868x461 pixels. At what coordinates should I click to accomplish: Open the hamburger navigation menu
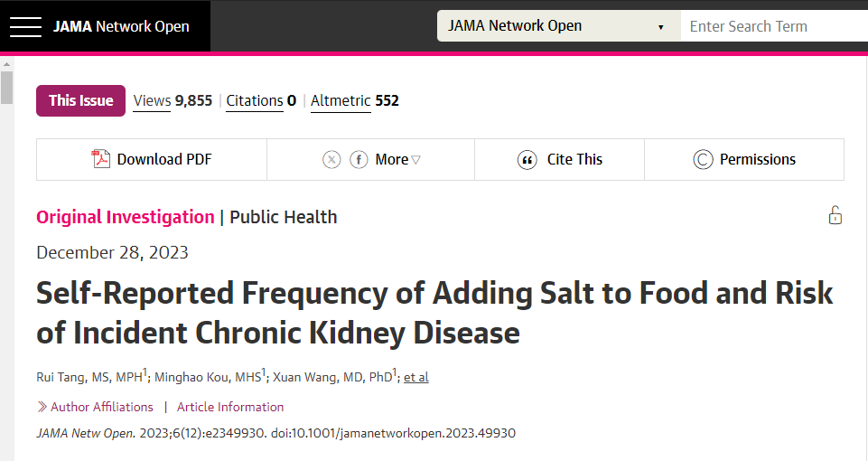pos(25,26)
